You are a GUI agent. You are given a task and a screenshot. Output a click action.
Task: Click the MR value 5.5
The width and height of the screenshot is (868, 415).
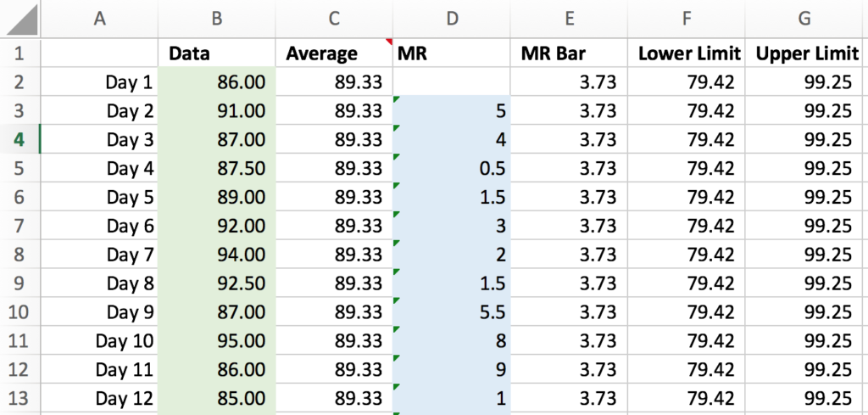(x=452, y=312)
